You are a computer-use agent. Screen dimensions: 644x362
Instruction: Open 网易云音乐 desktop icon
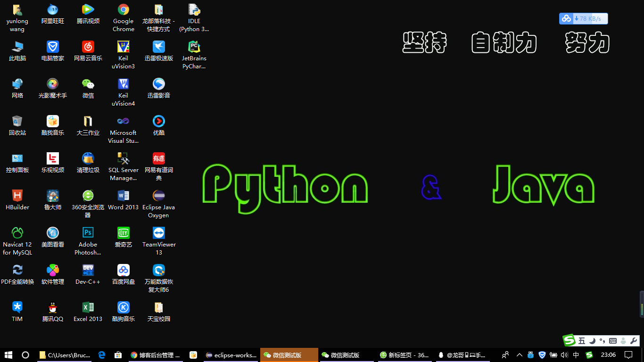click(88, 51)
